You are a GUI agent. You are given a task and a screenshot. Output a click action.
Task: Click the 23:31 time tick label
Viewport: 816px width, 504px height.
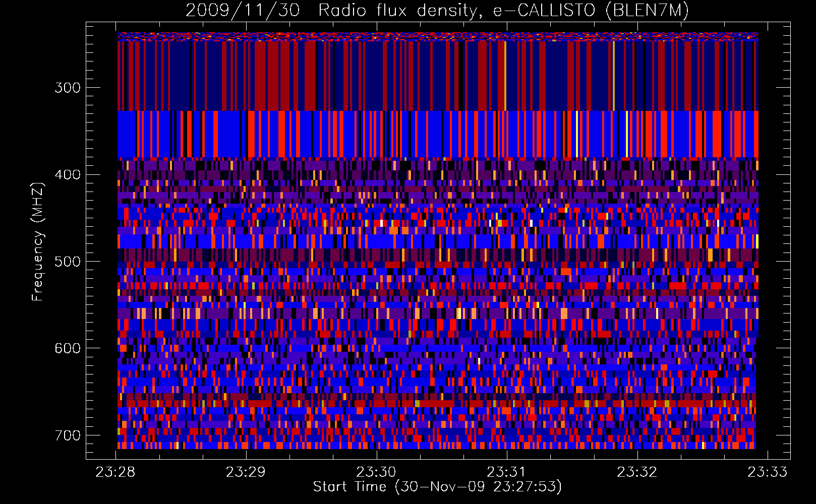pyautogui.click(x=506, y=472)
